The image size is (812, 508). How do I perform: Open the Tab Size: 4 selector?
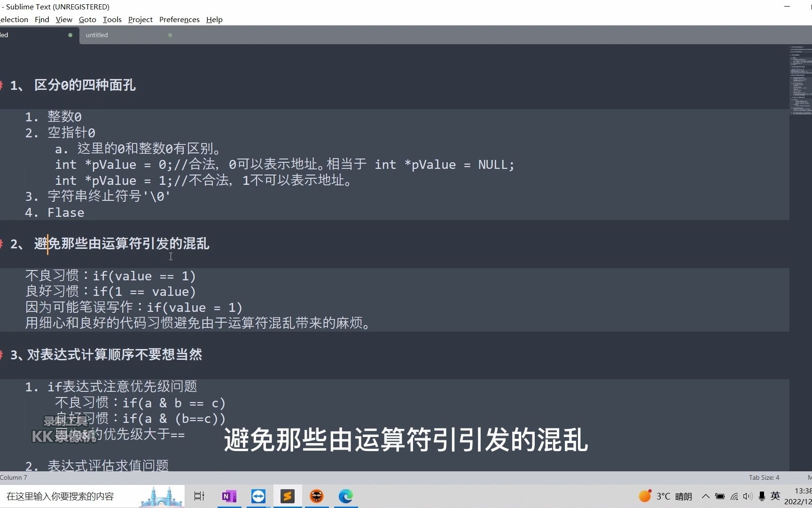pos(764,477)
